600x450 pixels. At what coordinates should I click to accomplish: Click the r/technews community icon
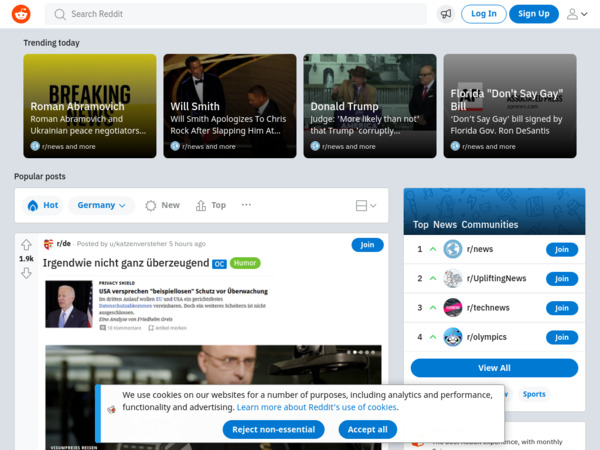tap(453, 308)
